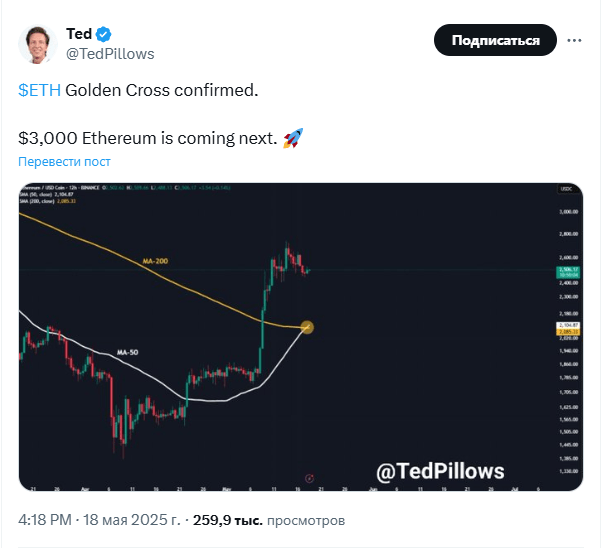The width and height of the screenshot is (601, 548).
Task: Click the USDC currency label on chart
Action: [x=567, y=189]
